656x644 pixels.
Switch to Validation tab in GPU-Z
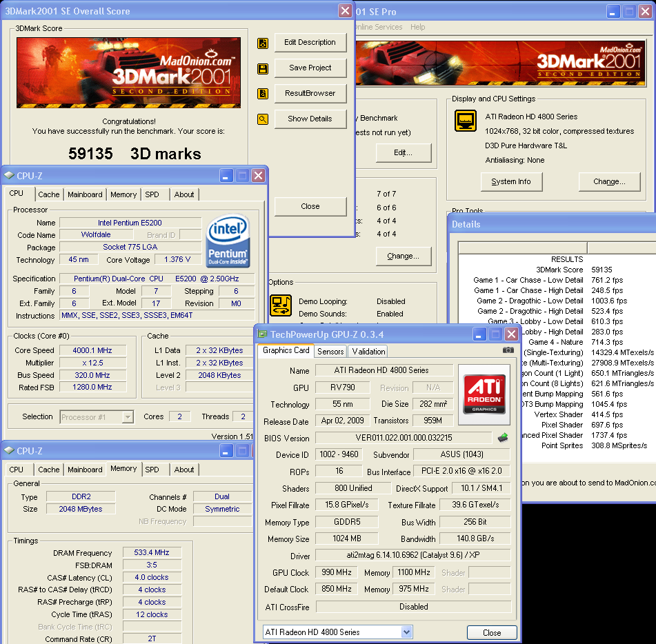pyautogui.click(x=368, y=351)
